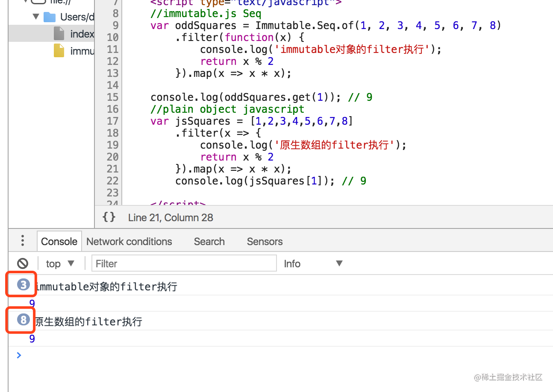
Task: Switch to the Sensors drawer tab
Action: click(x=265, y=242)
